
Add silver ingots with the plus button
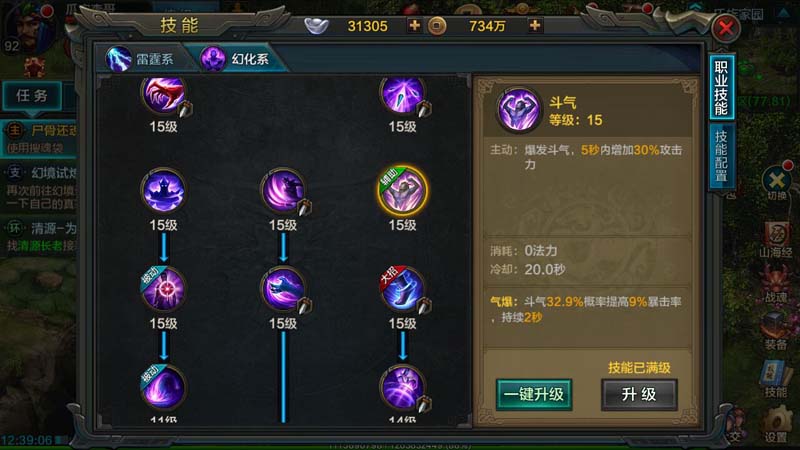[x=415, y=25]
